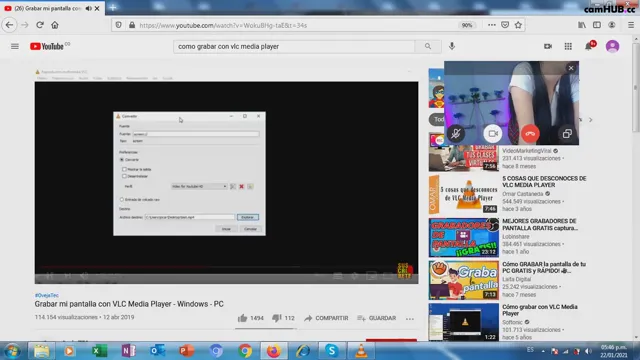Viewport: 640px width, 360px height.
Task: Select the Grabar mi pantalla browser tab
Action: 48,8
